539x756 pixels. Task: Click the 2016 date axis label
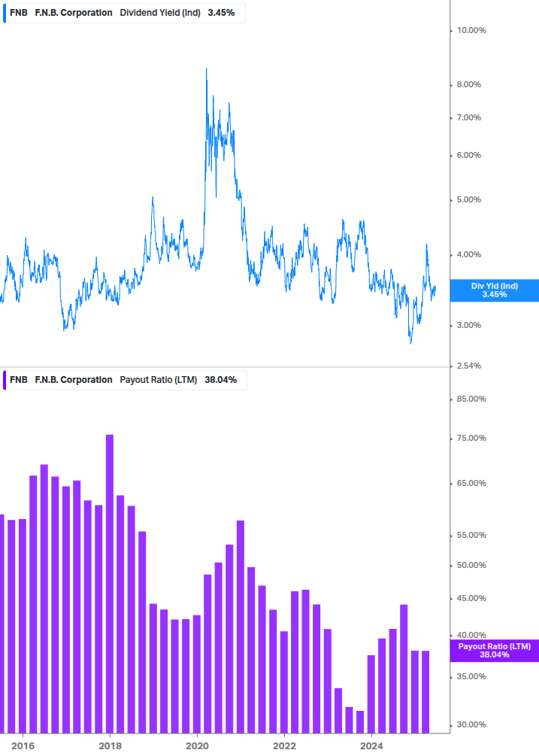click(x=23, y=746)
